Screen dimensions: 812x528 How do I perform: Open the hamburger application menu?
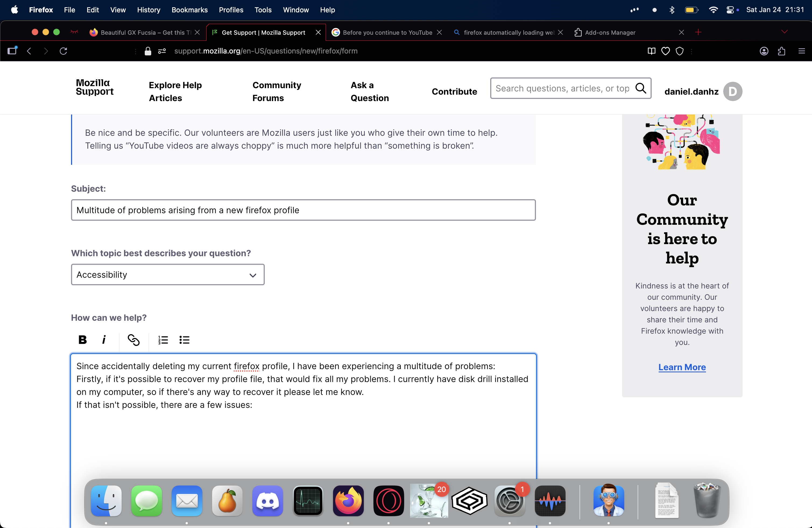point(802,51)
